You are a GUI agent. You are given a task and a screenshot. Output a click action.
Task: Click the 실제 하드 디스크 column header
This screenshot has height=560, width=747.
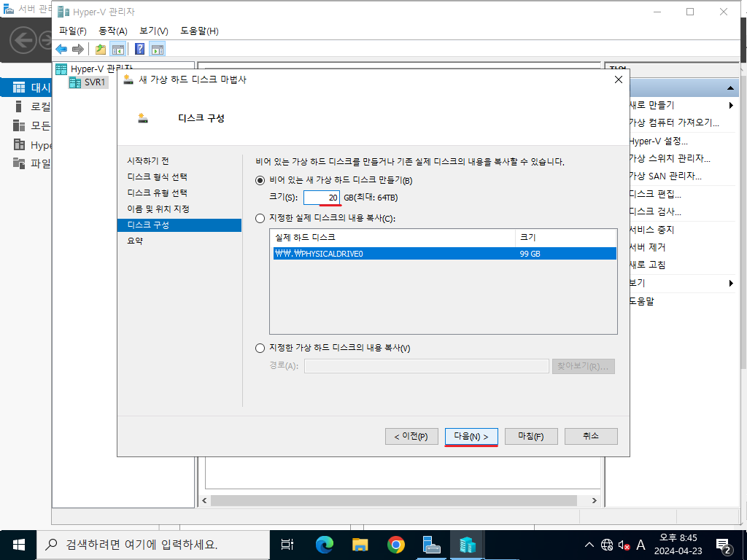pos(392,237)
